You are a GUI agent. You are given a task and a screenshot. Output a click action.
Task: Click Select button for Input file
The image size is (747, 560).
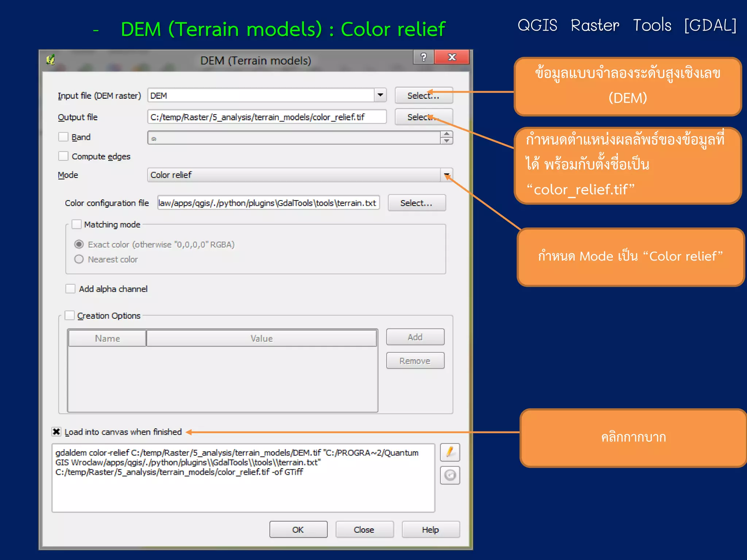423,96
